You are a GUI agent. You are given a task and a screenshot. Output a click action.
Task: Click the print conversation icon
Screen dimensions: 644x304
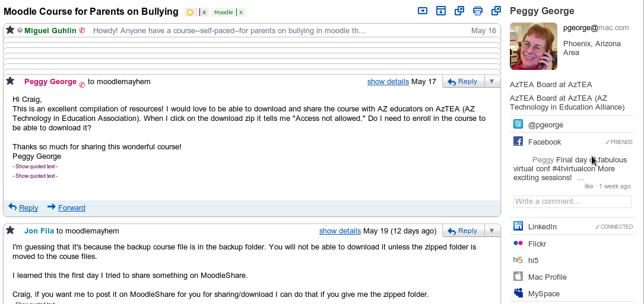tap(477, 11)
